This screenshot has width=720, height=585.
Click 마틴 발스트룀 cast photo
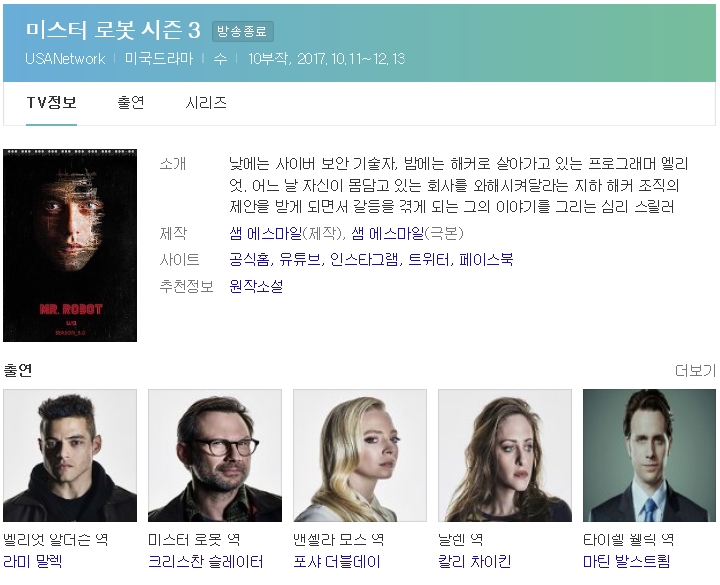coord(649,456)
